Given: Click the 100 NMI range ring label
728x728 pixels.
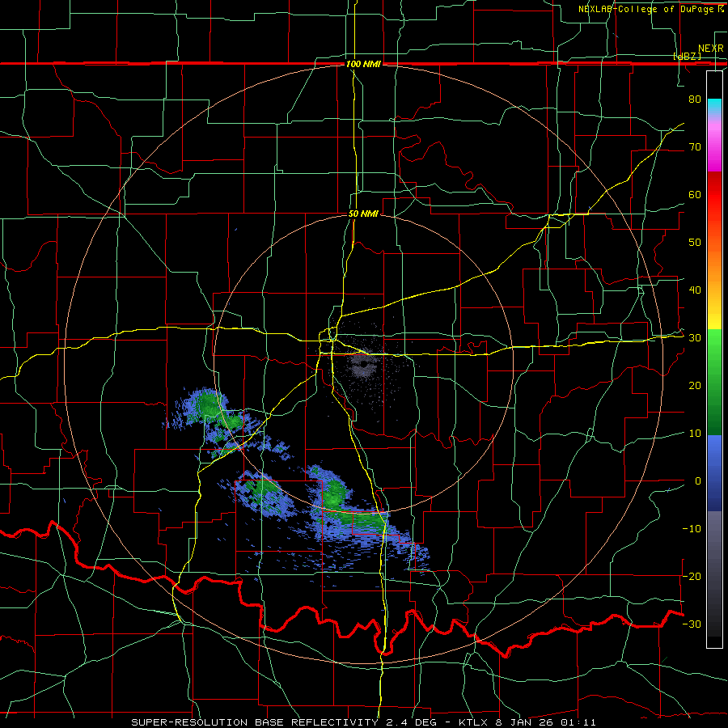Looking at the screenshot, I should tap(363, 64).
